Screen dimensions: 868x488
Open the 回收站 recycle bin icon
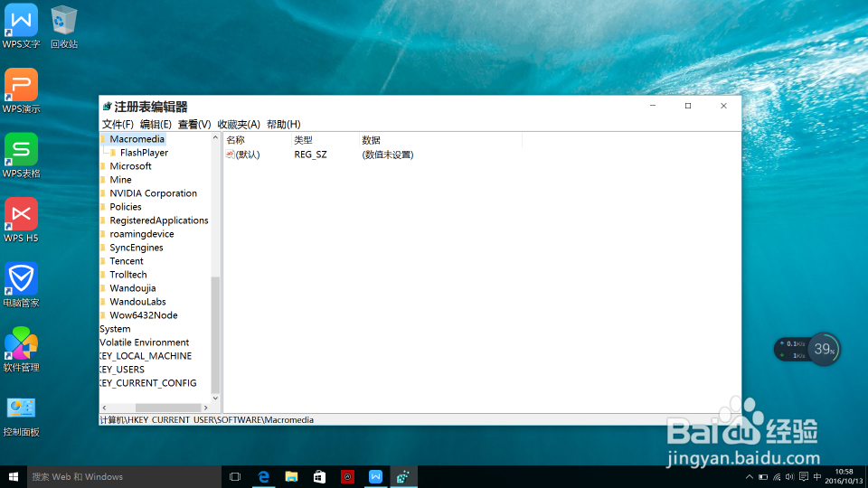64,25
